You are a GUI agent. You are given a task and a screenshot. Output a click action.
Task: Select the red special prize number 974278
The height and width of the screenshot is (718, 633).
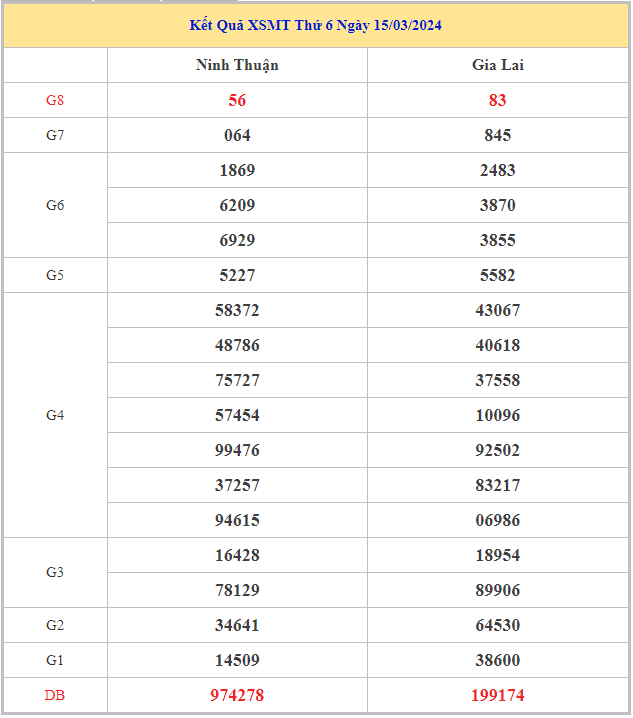pos(237,695)
